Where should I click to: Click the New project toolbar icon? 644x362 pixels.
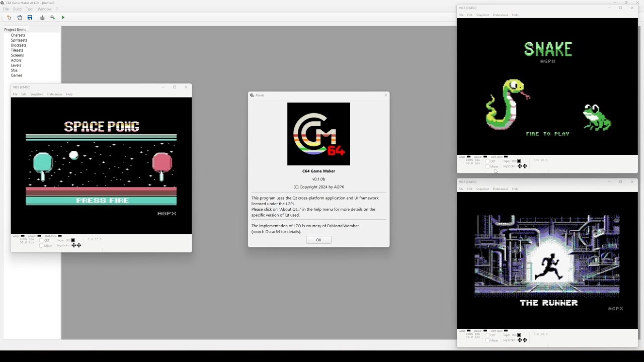(x=9, y=18)
